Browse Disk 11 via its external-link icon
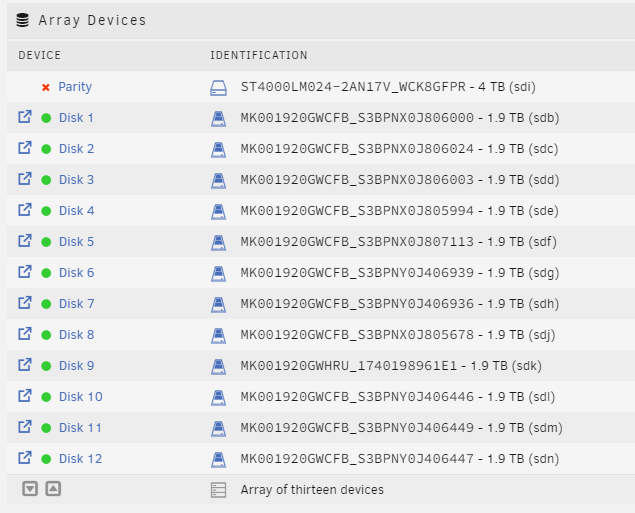This screenshot has width=635, height=513. tap(25, 426)
